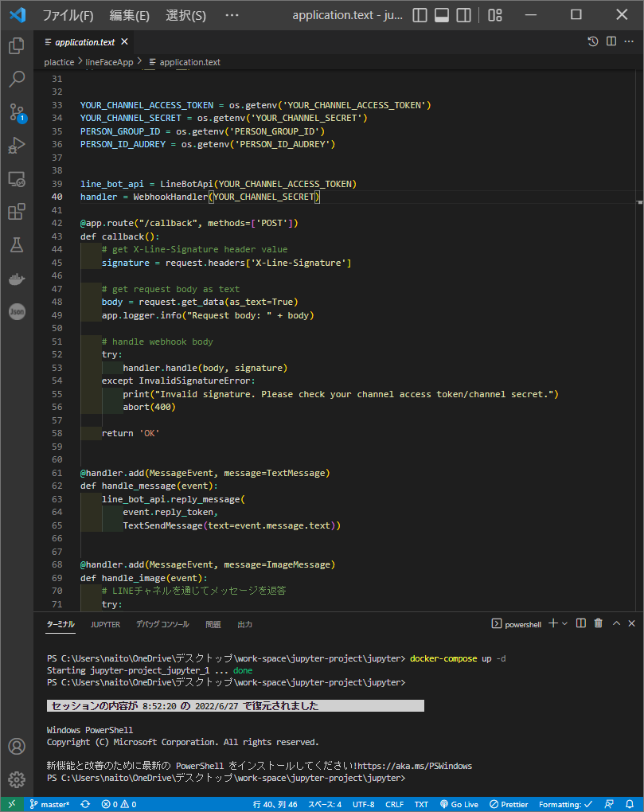Expand the overflow menu ellipsis
Viewport: 644px width, 812px height.
click(232, 15)
